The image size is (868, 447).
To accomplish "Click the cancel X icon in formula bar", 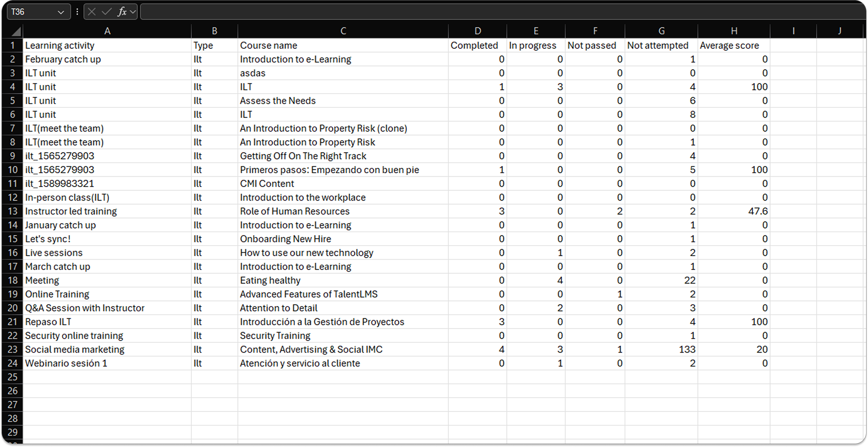I will tap(92, 12).
